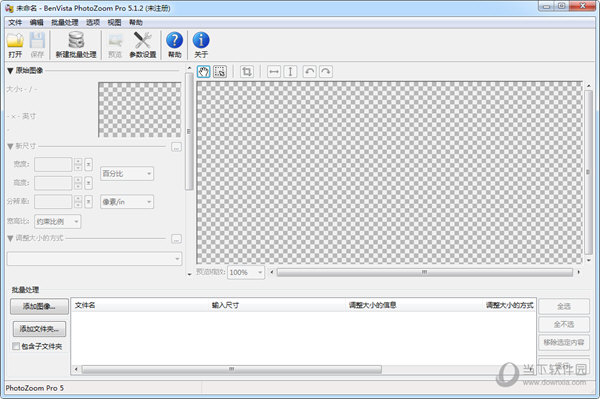This screenshot has height=399, width=600.
Task: Open the 批量处理 menu
Action: click(65, 23)
